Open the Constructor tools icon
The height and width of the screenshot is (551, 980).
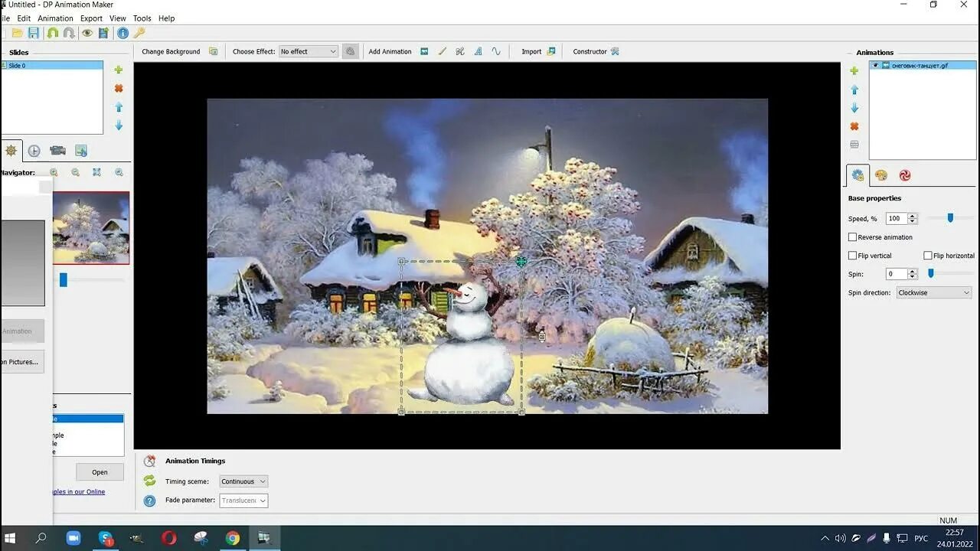point(615,51)
